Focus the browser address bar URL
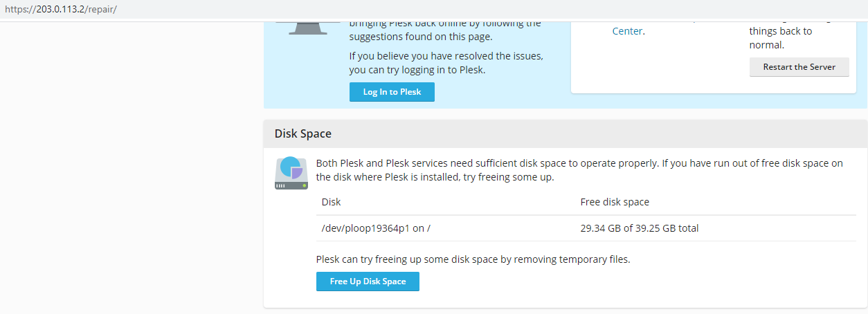The width and height of the screenshot is (868, 314). (61, 10)
